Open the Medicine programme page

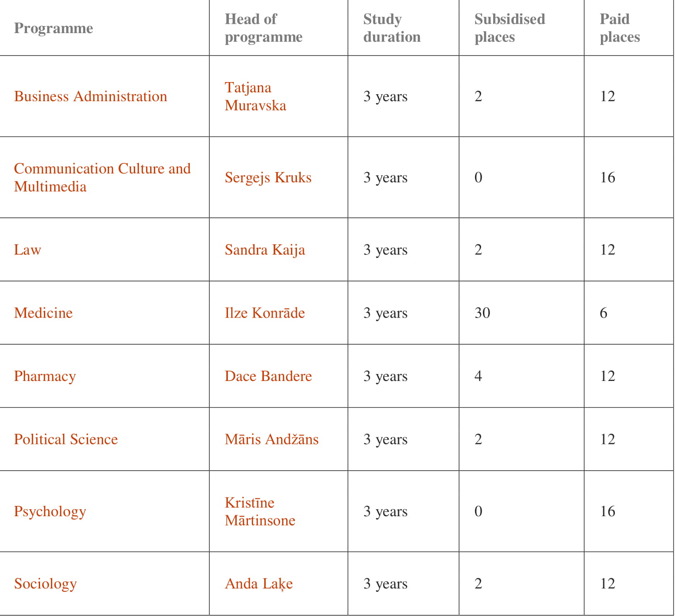[x=43, y=313]
